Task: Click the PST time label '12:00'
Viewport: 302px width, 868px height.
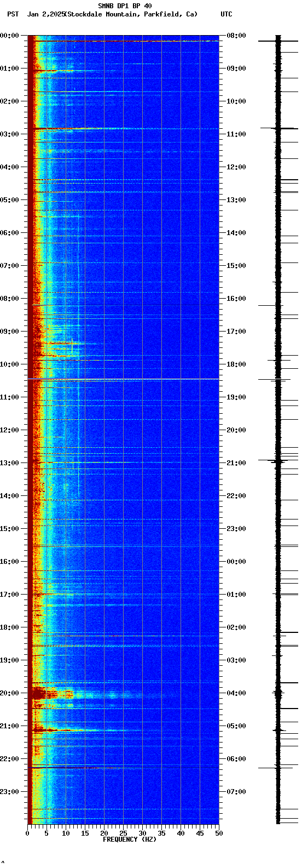Action: tap(10, 430)
